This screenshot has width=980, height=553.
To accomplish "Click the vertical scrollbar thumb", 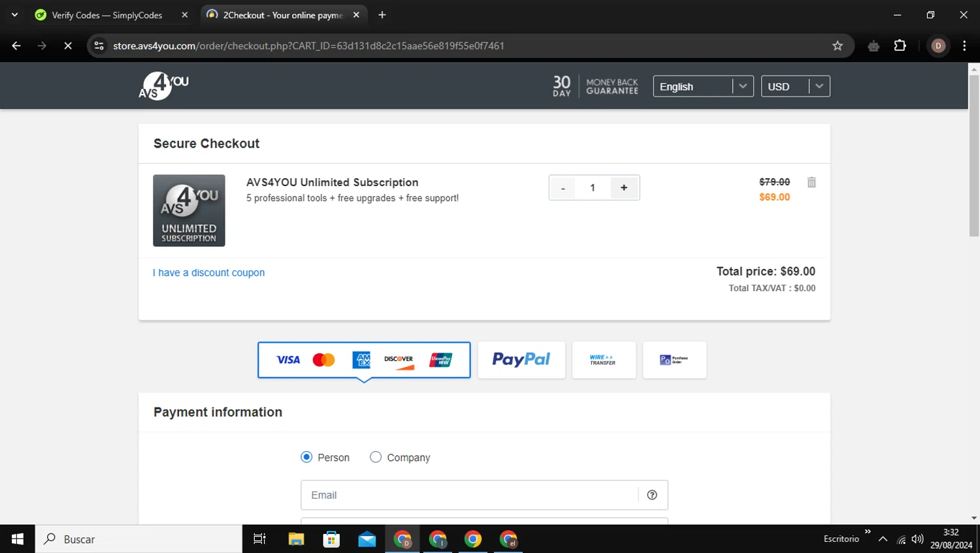I will click(x=974, y=155).
